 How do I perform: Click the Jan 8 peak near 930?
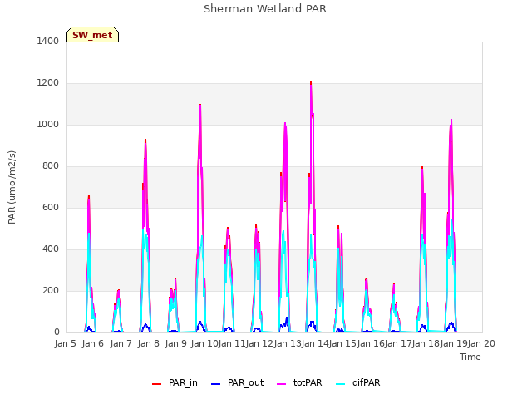click(x=145, y=140)
